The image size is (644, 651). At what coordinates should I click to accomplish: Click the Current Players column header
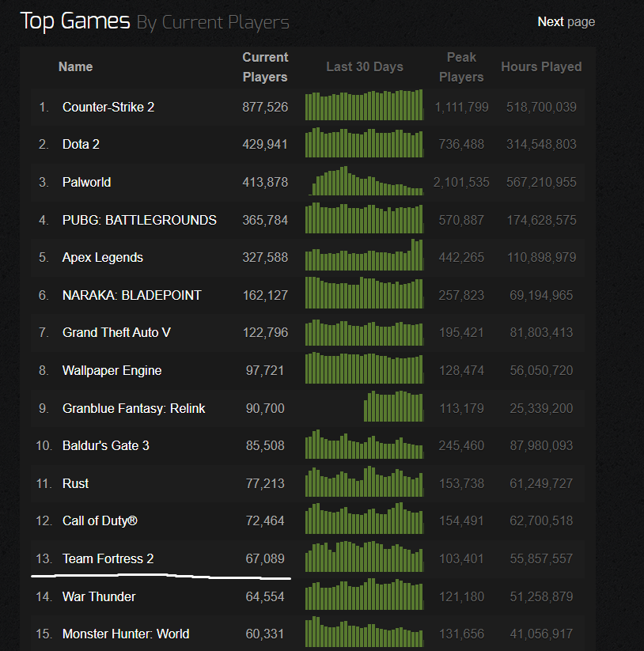tap(265, 67)
